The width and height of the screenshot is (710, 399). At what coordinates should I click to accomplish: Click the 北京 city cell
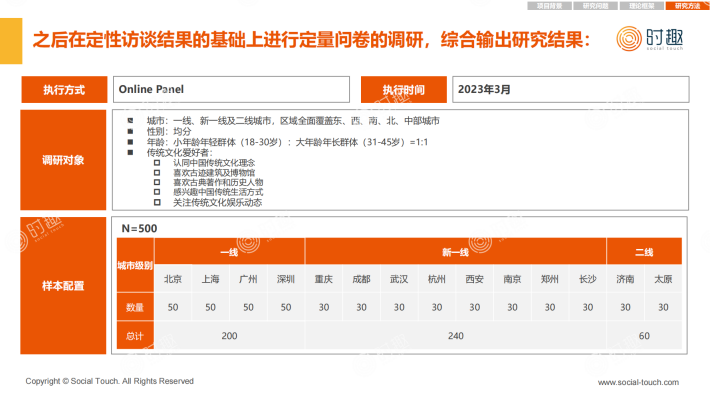173,279
